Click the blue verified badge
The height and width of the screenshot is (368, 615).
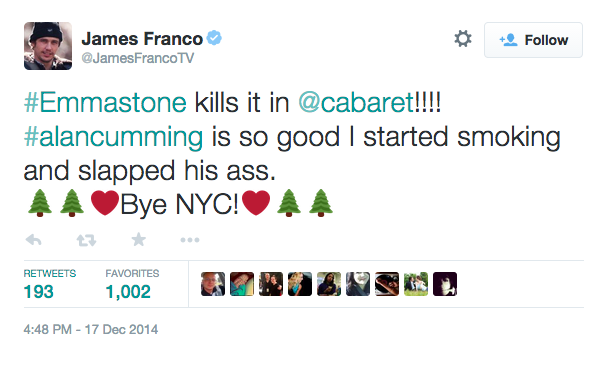[x=214, y=38]
